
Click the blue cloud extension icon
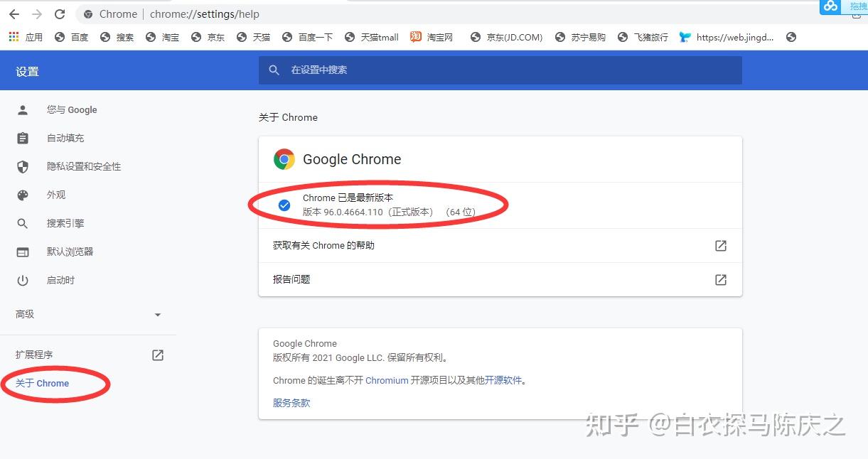click(830, 6)
